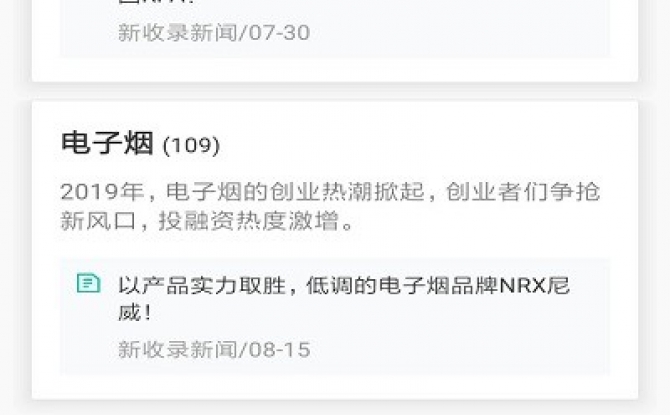Click the 2019年 text in description
Image resolution: width=670 pixels, height=415 pixels.
102,191
